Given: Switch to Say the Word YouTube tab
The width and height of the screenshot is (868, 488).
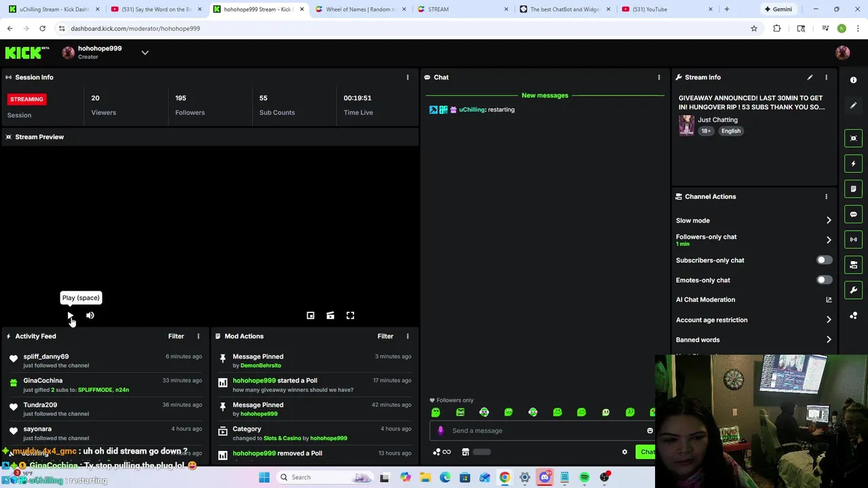Looking at the screenshot, I should [156, 9].
